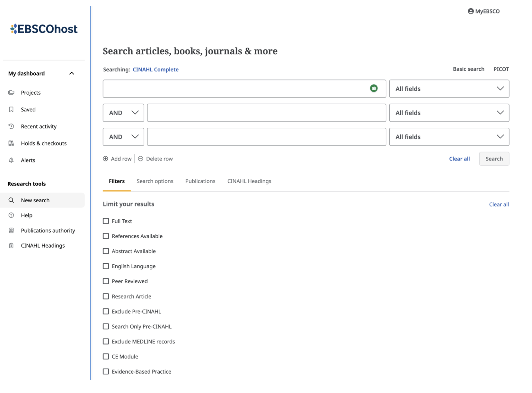Click the green AI assistant icon in search box

pos(374,88)
